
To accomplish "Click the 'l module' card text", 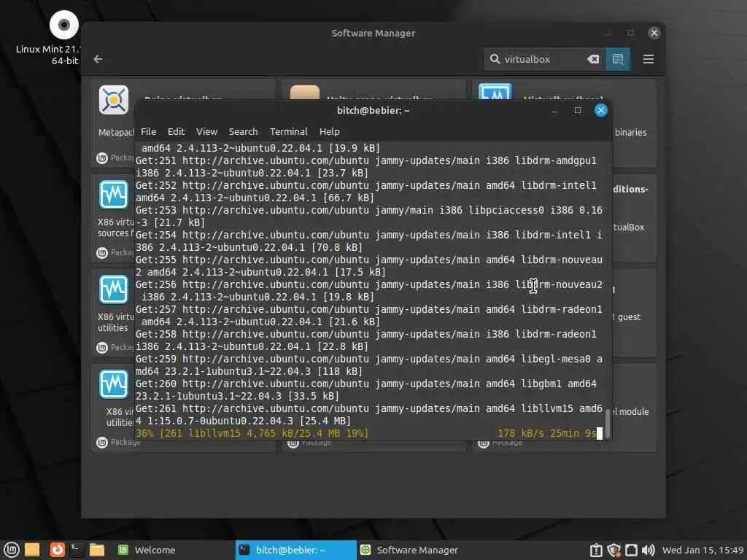I will [631, 411].
